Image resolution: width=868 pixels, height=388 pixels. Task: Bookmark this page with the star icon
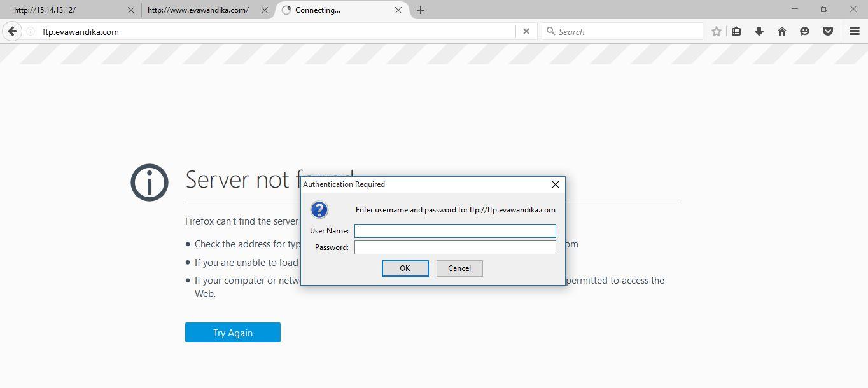(x=717, y=31)
